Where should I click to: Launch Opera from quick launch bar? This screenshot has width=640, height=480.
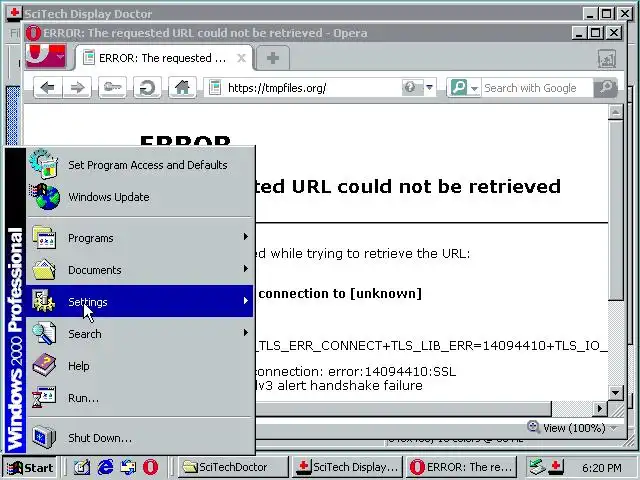pyautogui.click(x=151, y=467)
